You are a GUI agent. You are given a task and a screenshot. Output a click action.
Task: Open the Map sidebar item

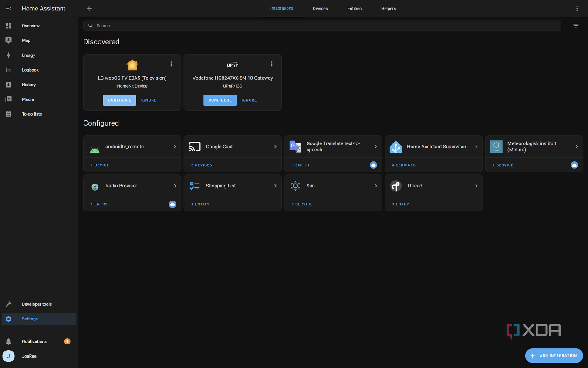(39, 41)
